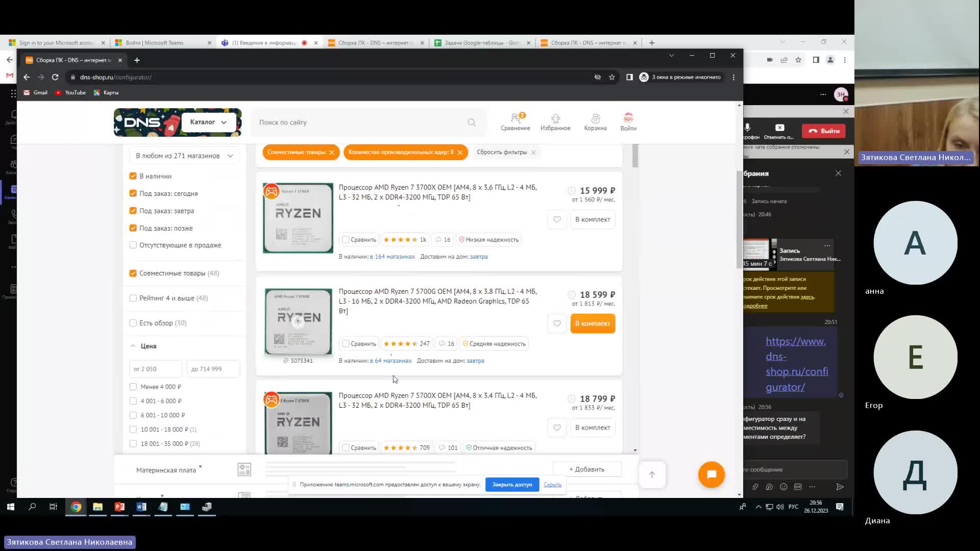The height and width of the screenshot is (551, 980).
Task: Click Закрыть доступ button
Action: [x=512, y=485]
